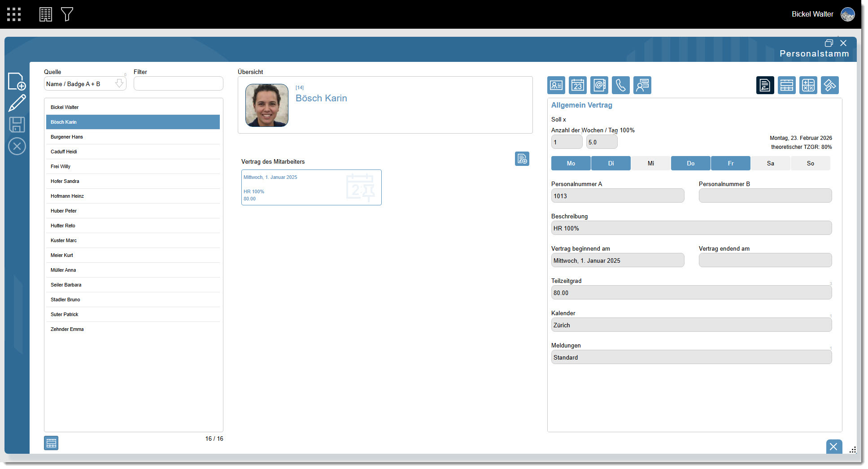The image size is (868, 469).
Task: Click inside the Filter text field
Action: pos(178,83)
